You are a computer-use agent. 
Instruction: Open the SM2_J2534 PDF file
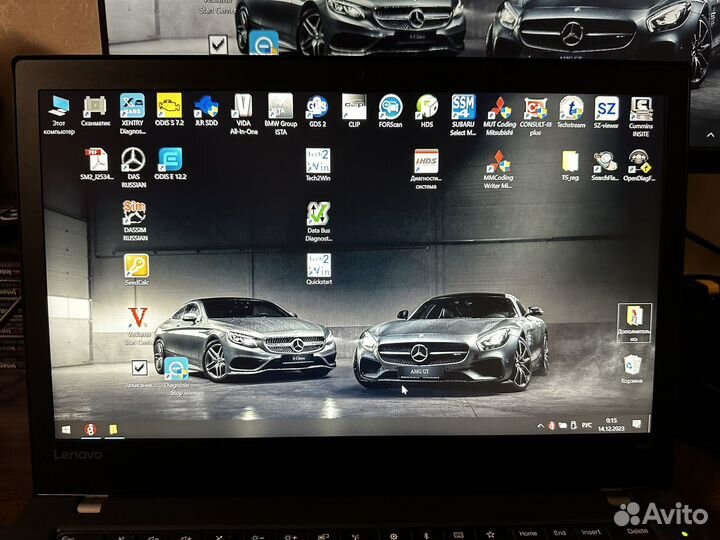96,164
